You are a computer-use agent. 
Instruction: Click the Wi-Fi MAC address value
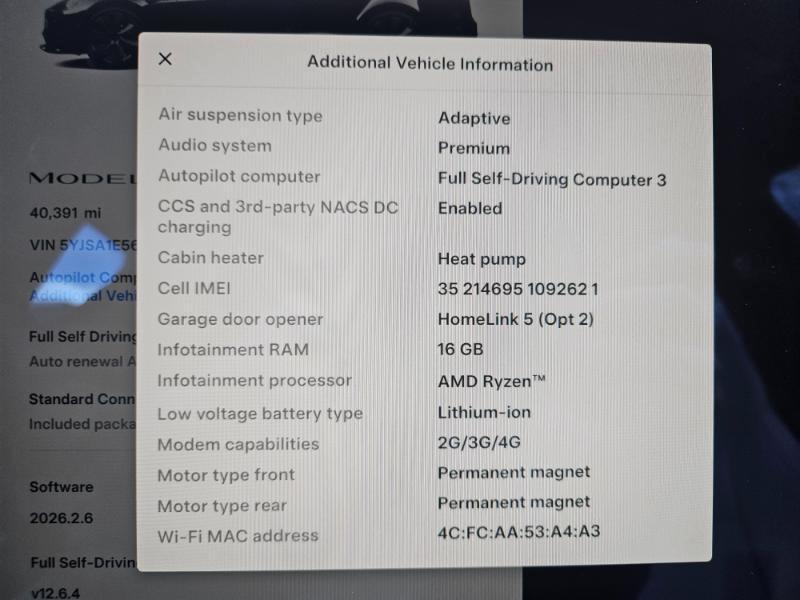[519, 532]
